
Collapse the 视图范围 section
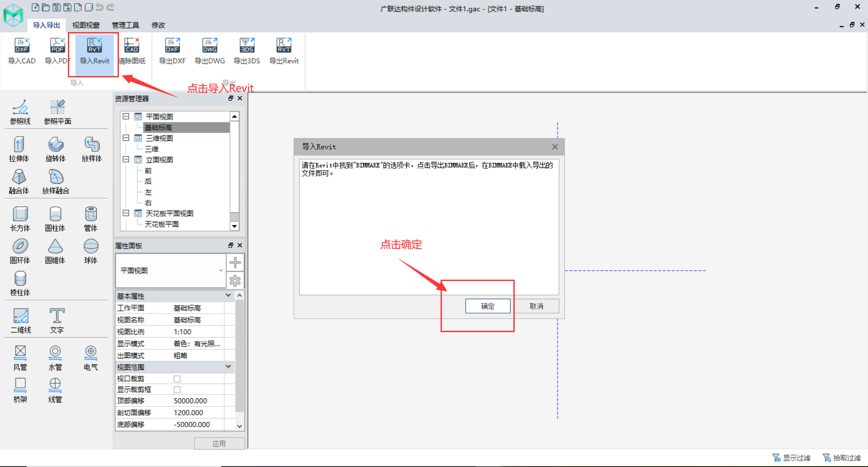pos(228,367)
